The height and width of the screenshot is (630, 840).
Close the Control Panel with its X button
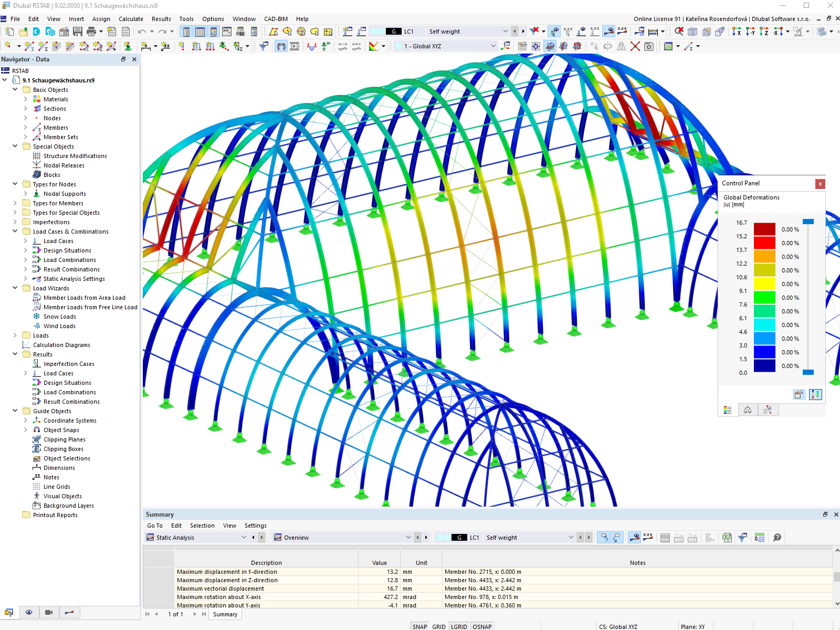point(820,184)
